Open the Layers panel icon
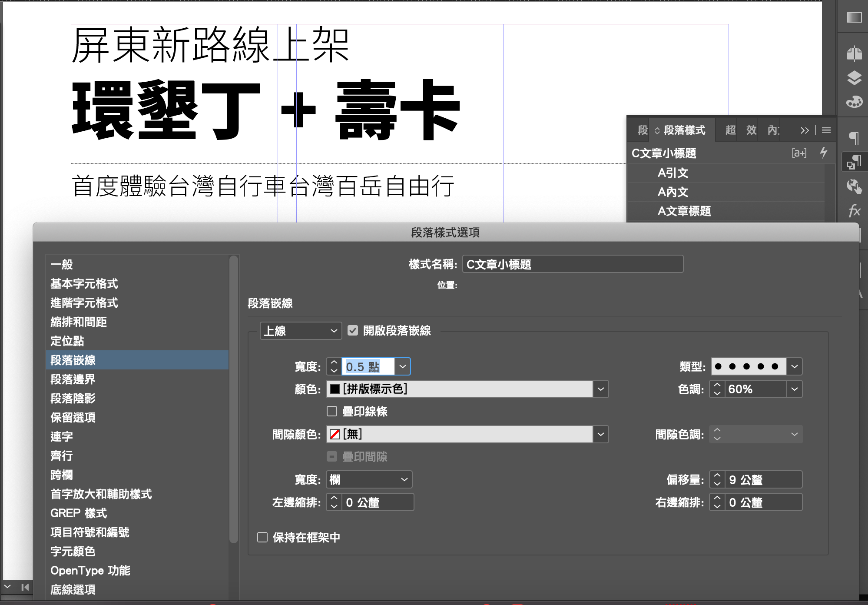 (x=854, y=78)
